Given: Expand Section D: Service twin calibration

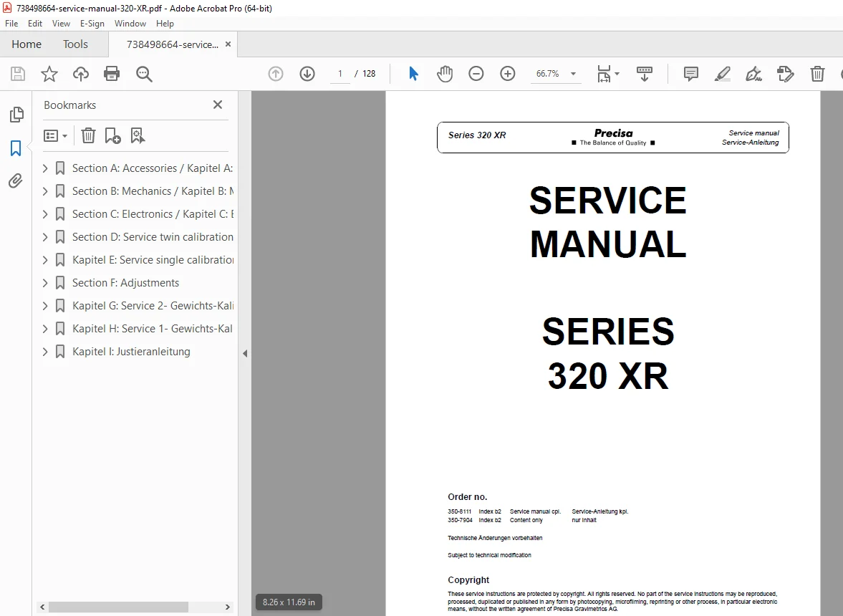Looking at the screenshot, I should 45,237.
